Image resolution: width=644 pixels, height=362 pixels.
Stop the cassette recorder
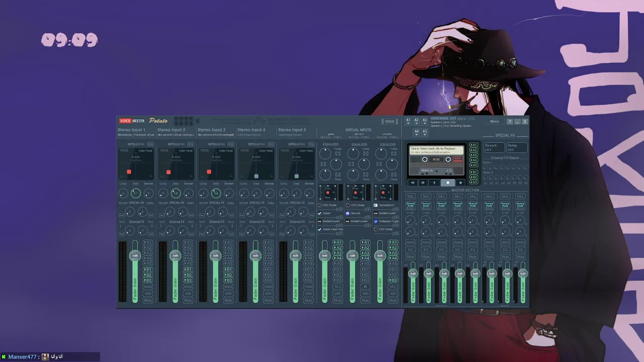(448, 183)
